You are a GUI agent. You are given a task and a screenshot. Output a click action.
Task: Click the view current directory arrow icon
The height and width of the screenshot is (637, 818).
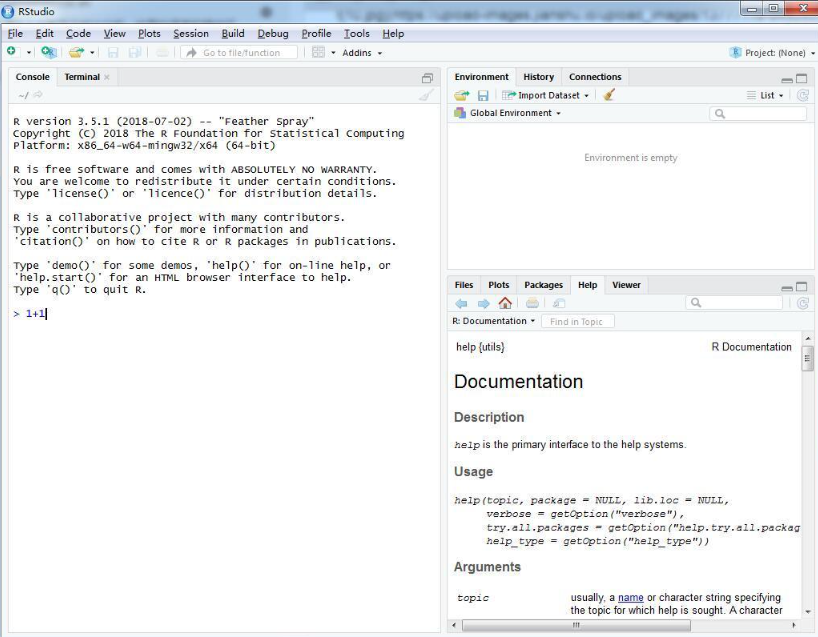[38, 95]
